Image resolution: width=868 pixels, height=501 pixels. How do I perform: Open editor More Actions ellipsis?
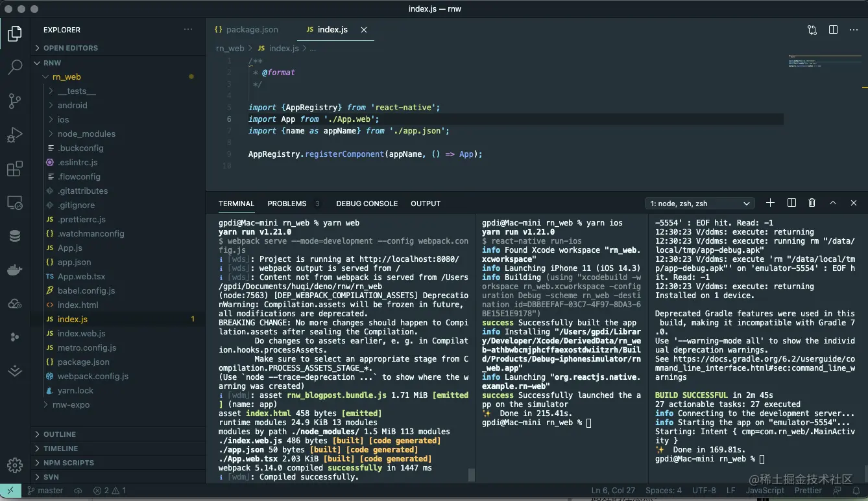(x=854, y=30)
